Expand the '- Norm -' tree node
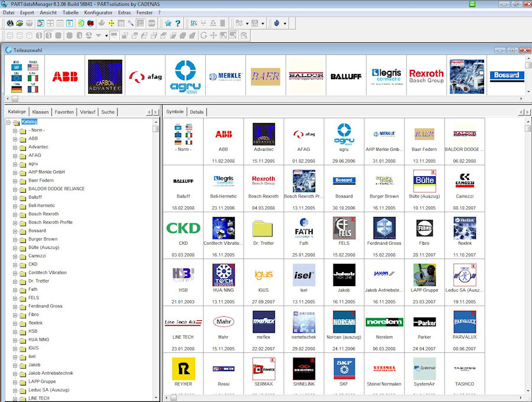 point(15,131)
